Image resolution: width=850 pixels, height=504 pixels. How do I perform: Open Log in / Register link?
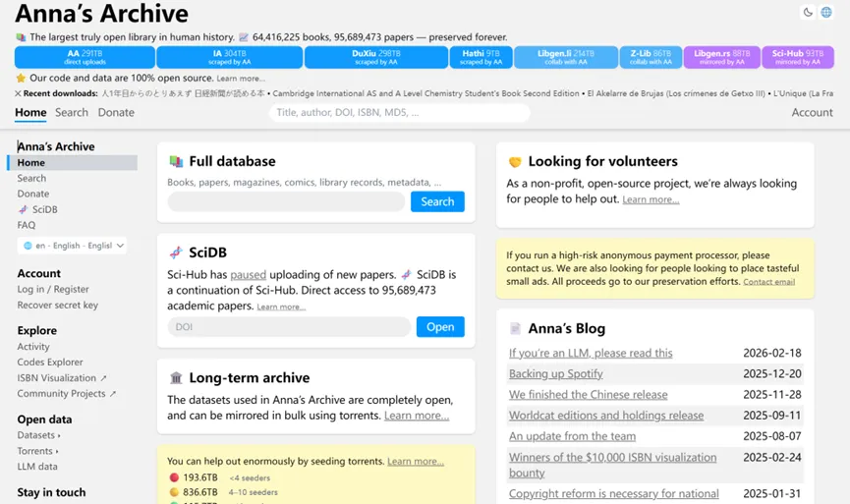click(53, 290)
